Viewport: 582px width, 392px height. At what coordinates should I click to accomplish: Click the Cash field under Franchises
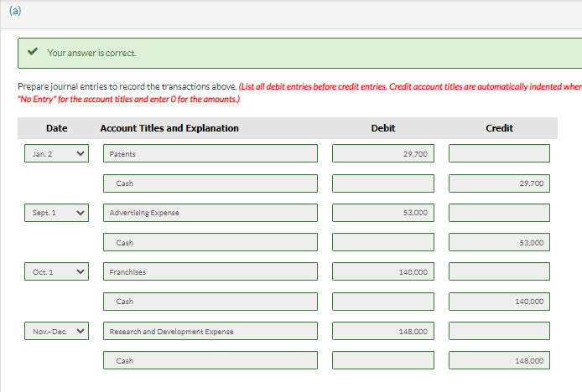[x=210, y=302]
